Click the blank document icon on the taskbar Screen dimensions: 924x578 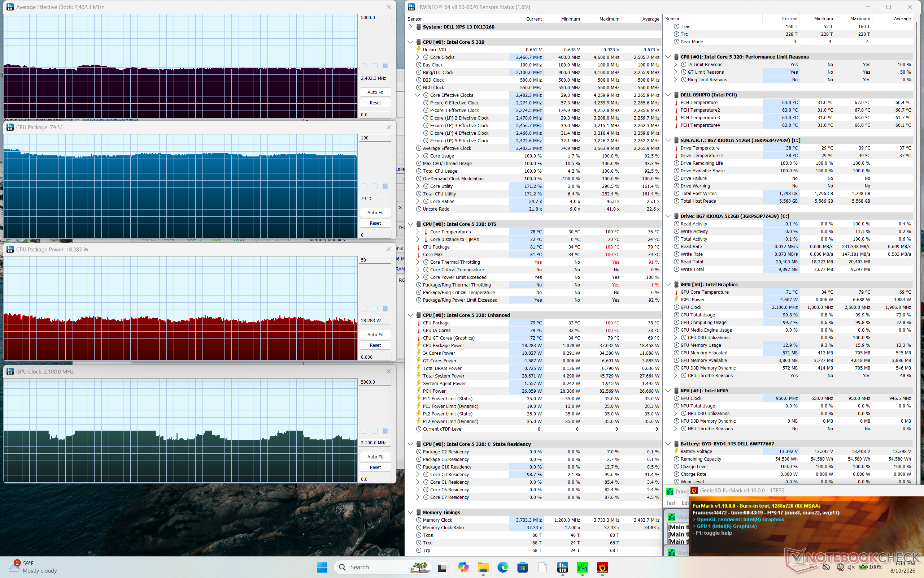click(x=542, y=567)
